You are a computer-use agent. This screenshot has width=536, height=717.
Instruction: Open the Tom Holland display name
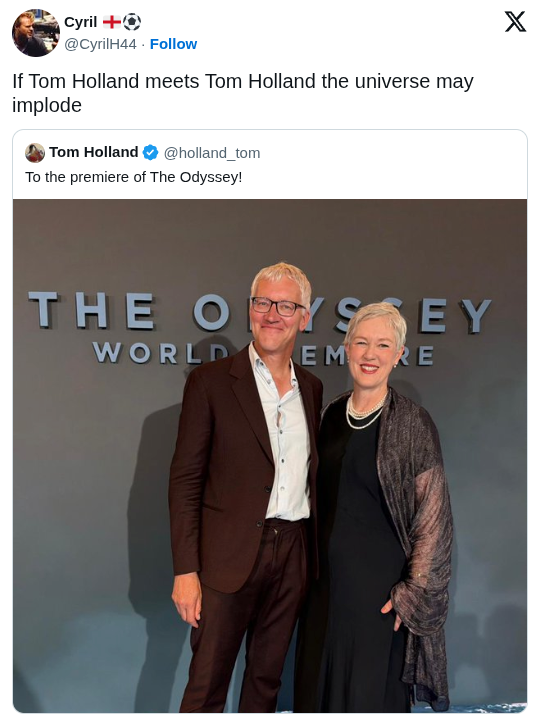94,152
